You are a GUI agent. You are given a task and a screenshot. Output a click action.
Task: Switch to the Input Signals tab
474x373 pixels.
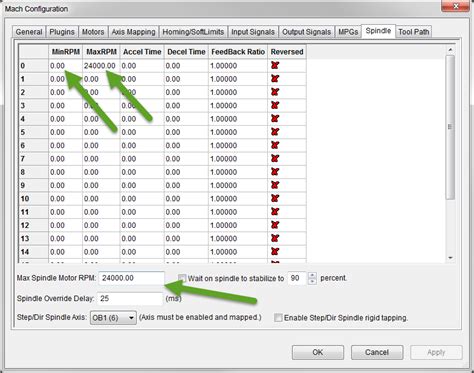(x=253, y=32)
